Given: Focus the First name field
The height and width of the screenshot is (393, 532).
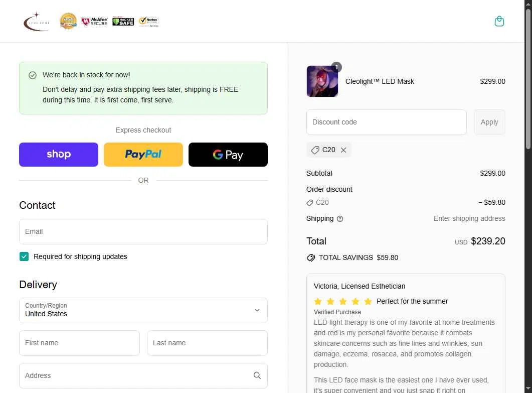Looking at the screenshot, I should (x=79, y=343).
